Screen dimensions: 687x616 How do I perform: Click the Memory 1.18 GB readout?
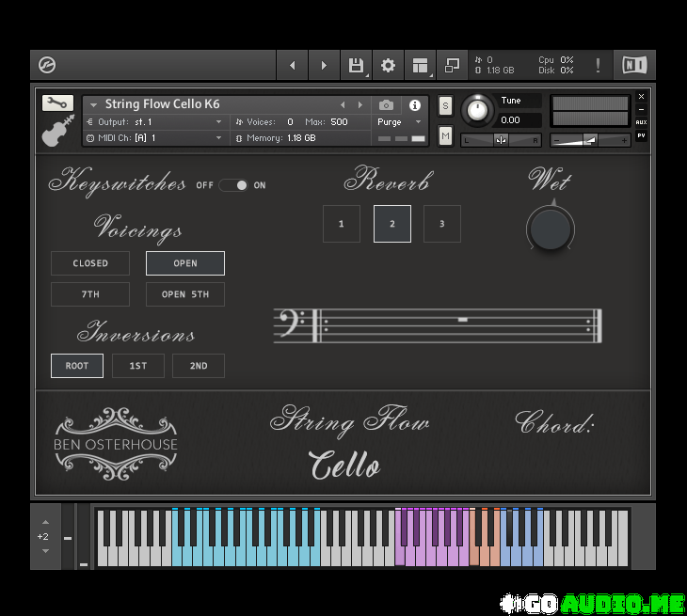(276, 138)
